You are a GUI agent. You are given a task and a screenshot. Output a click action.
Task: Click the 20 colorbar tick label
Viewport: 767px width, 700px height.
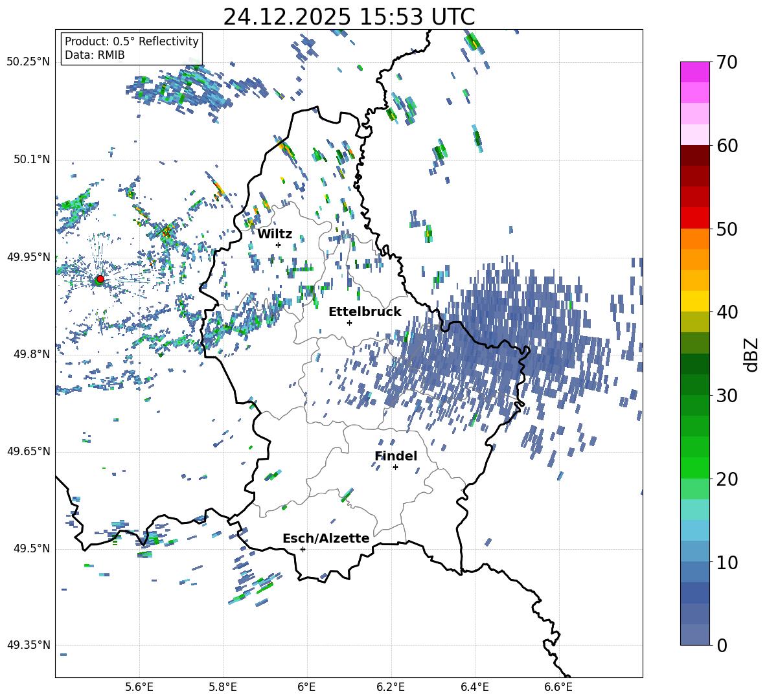coord(726,479)
